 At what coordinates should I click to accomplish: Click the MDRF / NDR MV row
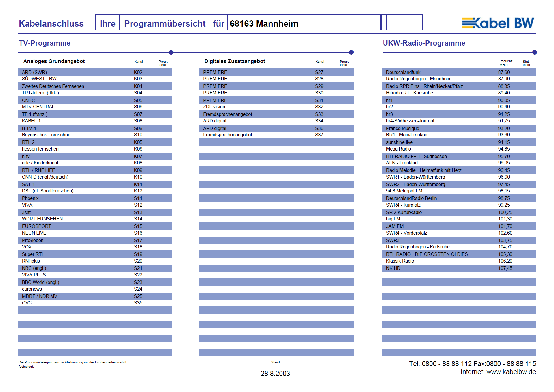(95, 296)
